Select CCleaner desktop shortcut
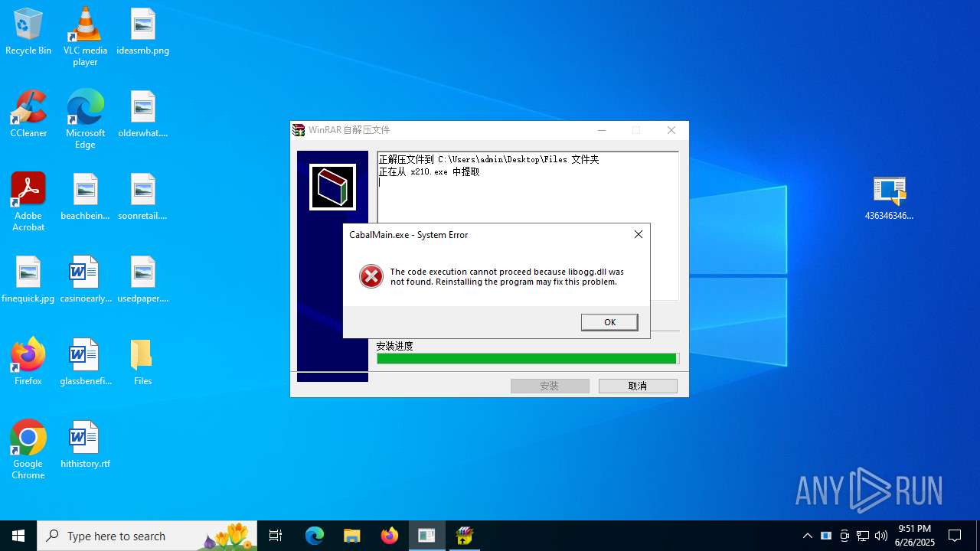This screenshot has height=551, width=980. tap(28, 114)
